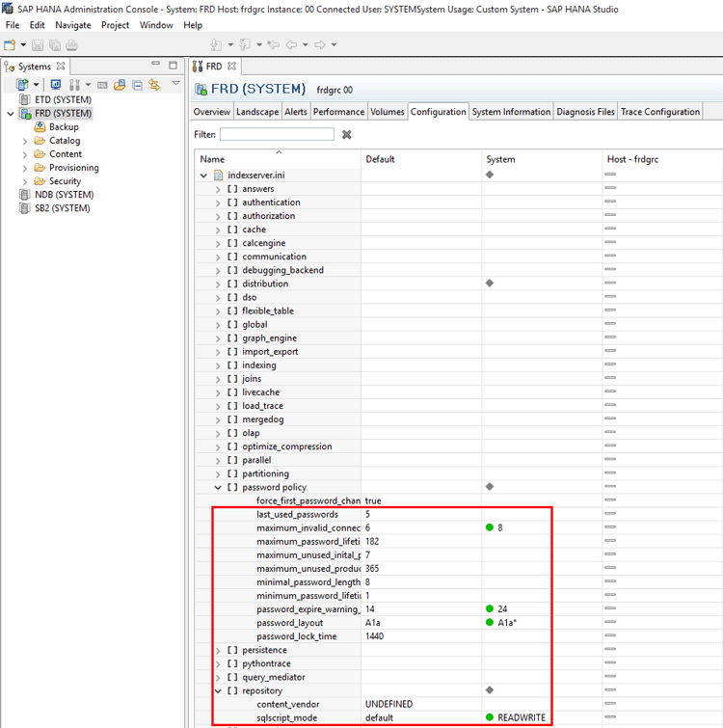Click the New wizard toolbar icon
The width and height of the screenshot is (723, 728).
(10, 45)
